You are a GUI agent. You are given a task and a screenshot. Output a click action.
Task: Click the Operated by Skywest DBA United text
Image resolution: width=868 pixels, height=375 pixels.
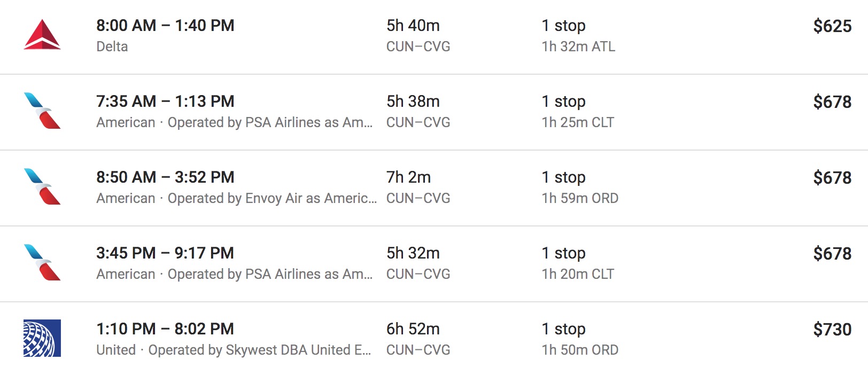tap(259, 350)
